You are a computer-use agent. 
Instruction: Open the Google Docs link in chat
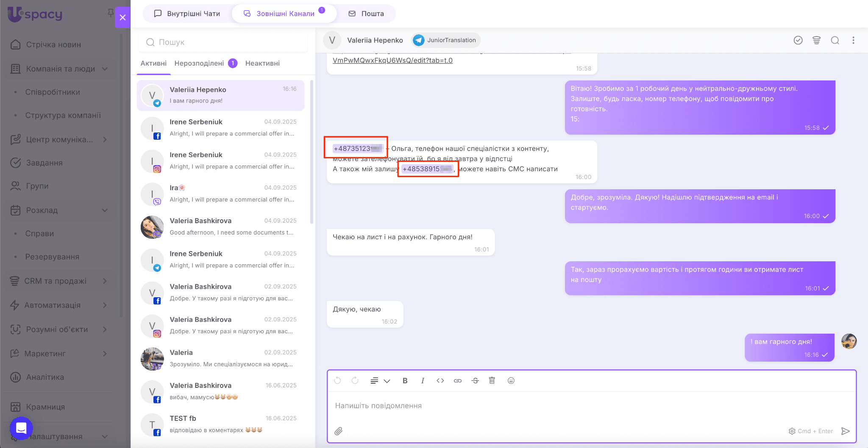pos(392,60)
